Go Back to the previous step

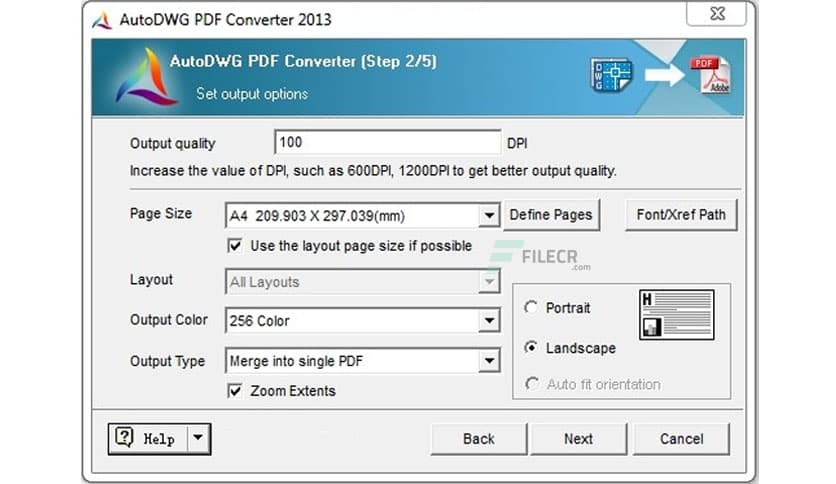point(479,439)
